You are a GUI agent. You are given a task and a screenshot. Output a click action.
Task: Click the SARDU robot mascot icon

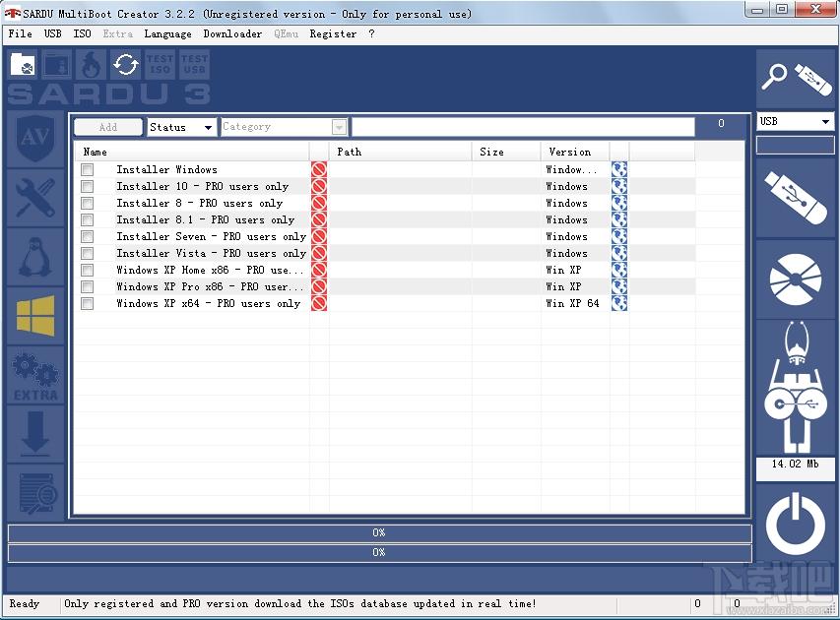click(x=796, y=389)
